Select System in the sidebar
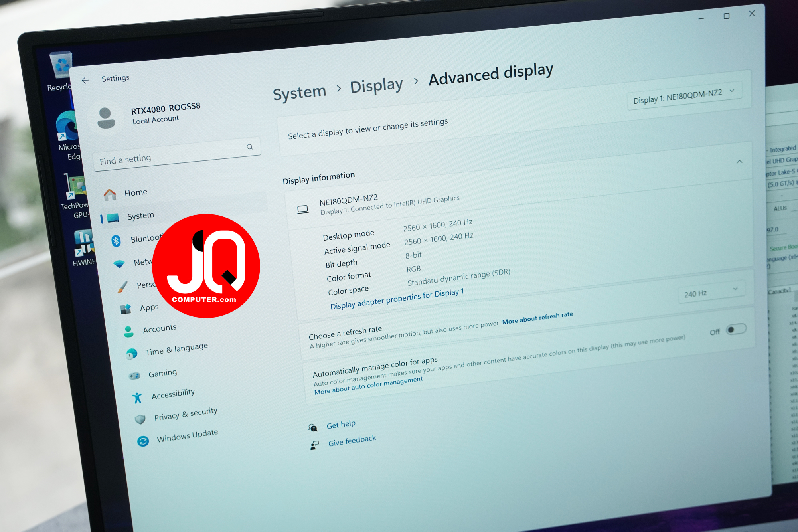The height and width of the screenshot is (532, 798). pyautogui.click(x=140, y=216)
